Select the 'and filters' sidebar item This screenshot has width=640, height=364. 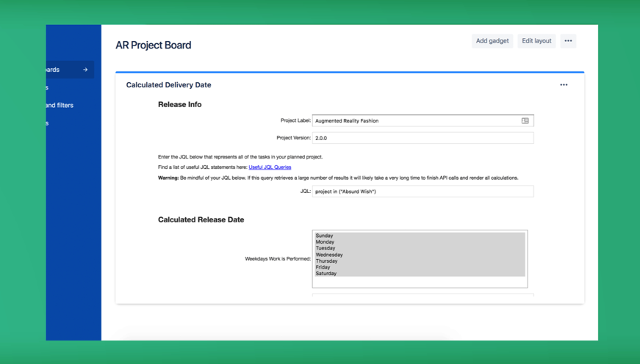pyautogui.click(x=60, y=106)
